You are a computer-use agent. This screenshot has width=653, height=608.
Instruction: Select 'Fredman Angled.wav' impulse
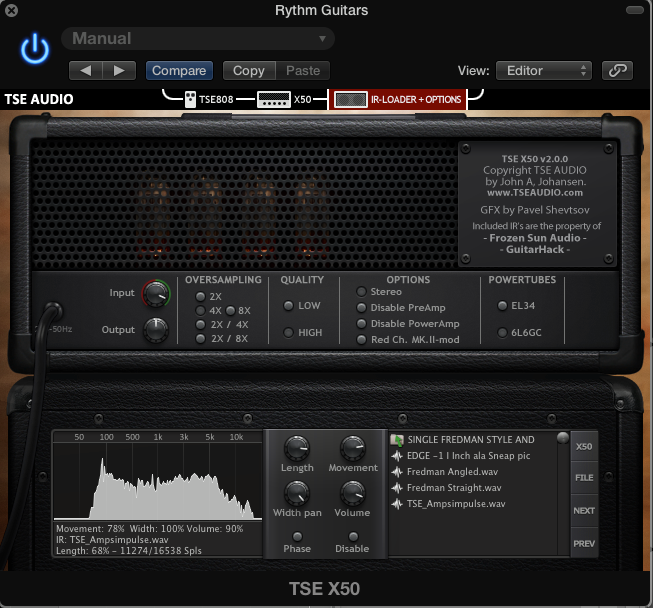pyautogui.click(x=452, y=472)
